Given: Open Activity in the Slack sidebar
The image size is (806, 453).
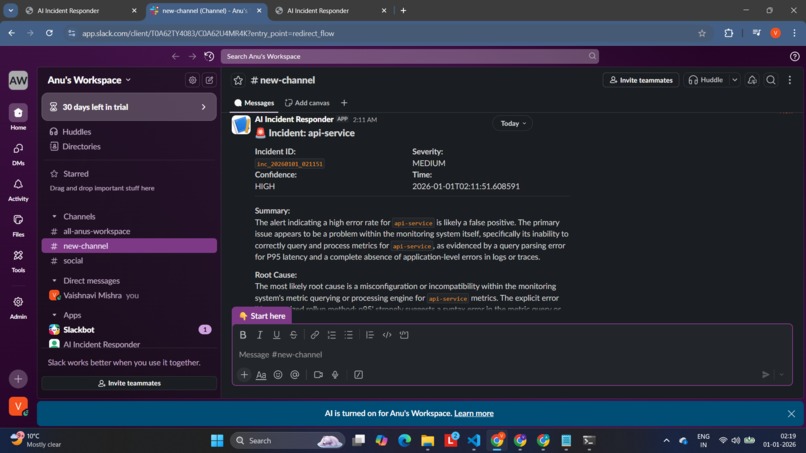Looking at the screenshot, I should pyautogui.click(x=18, y=189).
